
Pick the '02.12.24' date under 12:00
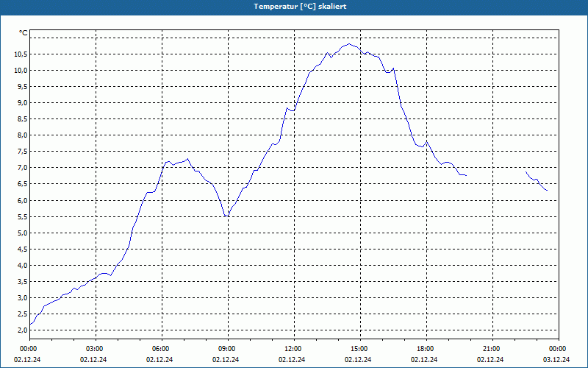click(x=292, y=359)
